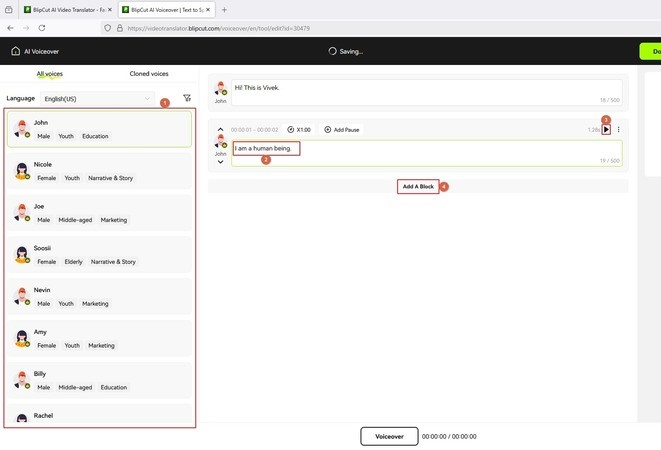Move the block up with the chevron
The height and width of the screenshot is (450, 661).
(x=220, y=130)
